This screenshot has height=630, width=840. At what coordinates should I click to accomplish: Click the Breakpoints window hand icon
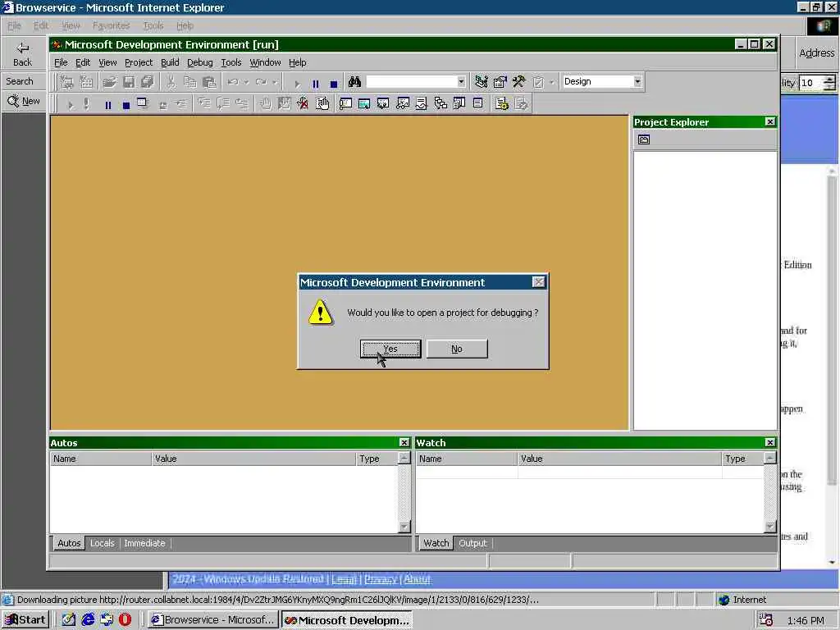click(x=322, y=104)
